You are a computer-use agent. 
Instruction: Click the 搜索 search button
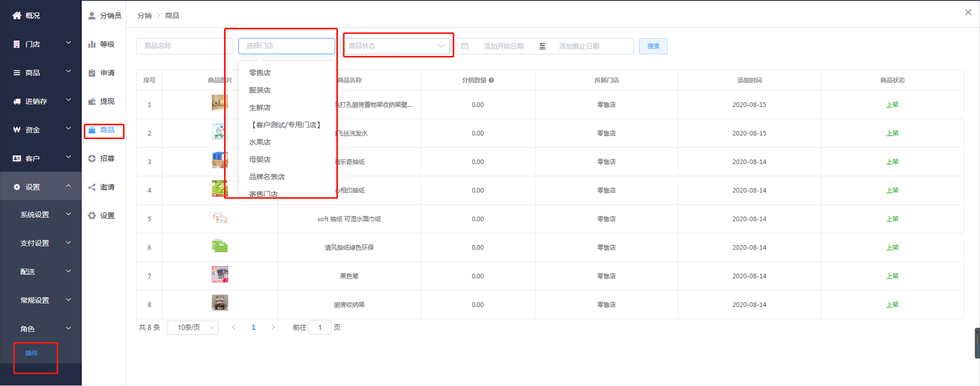tap(653, 46)
